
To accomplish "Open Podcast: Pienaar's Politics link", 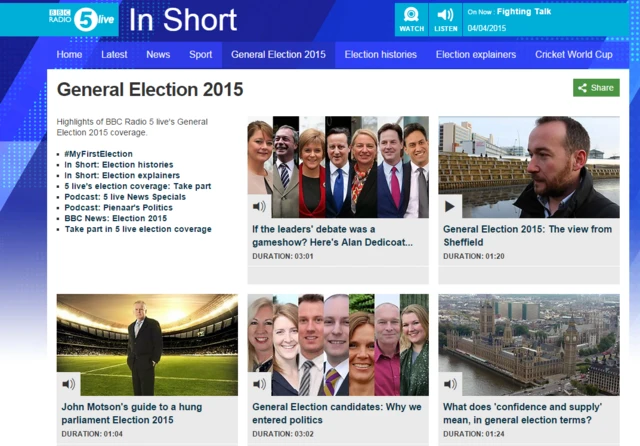I will (118, 207).
